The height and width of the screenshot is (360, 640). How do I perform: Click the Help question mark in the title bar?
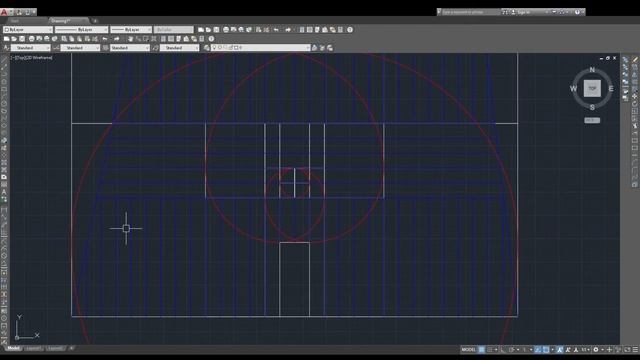(x=577, y=12)
